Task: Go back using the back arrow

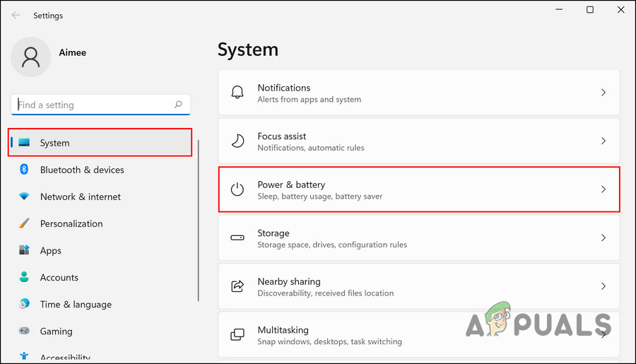Action: [16, 15]
